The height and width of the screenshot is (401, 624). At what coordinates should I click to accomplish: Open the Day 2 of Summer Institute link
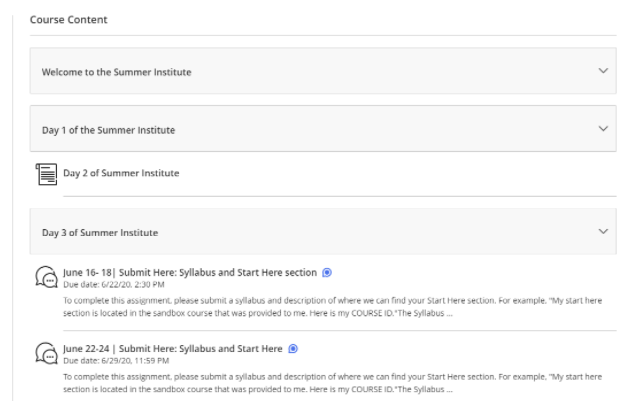pyautogui.click(x=121, y=173)
